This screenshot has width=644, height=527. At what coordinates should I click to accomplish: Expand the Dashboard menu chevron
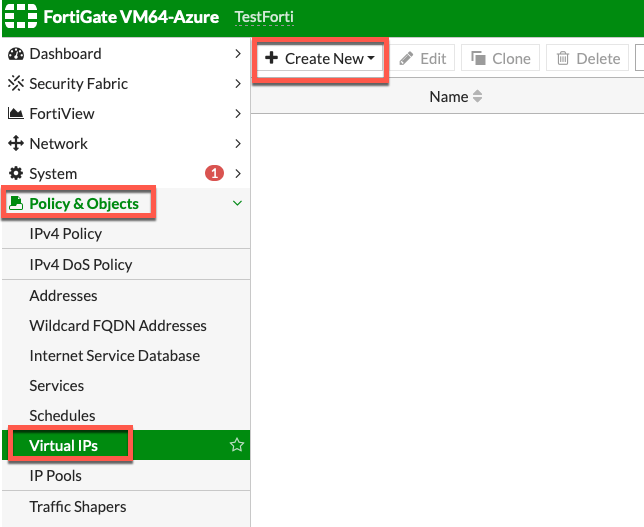(x=238, y=53)
